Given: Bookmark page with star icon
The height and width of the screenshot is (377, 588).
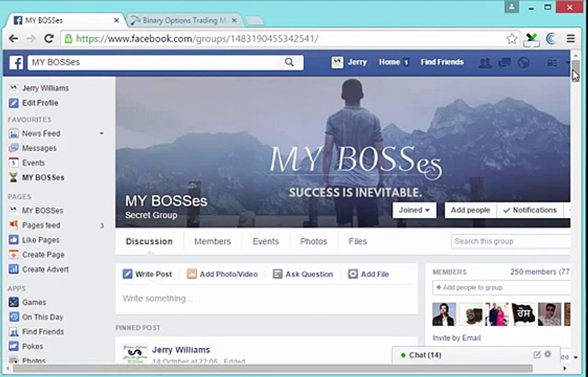Looking at the screenshot, I should pyautogui.click(x=512, y=38).
